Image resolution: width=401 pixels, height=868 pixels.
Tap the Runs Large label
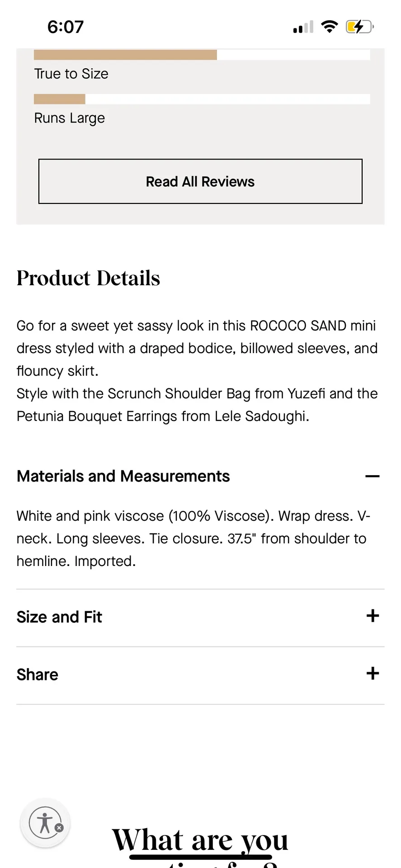coord(69,118)
